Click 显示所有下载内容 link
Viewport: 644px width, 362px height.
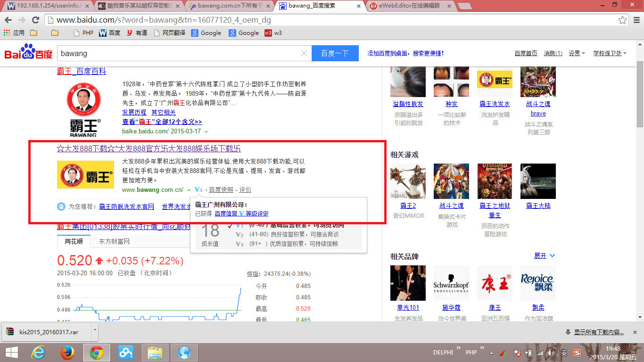pos(599,332)
